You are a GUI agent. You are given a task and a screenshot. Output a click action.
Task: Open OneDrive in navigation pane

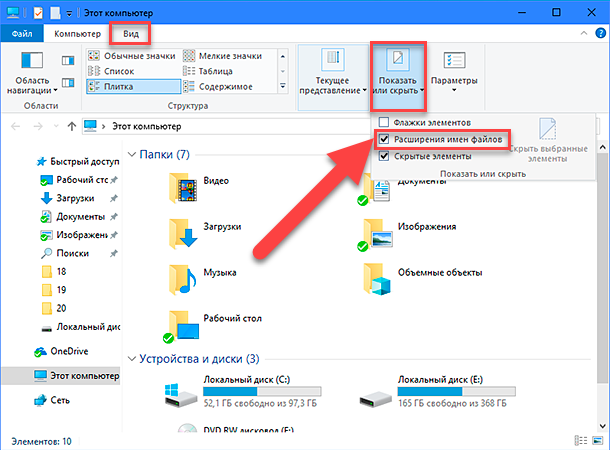[x=61, y=351]
